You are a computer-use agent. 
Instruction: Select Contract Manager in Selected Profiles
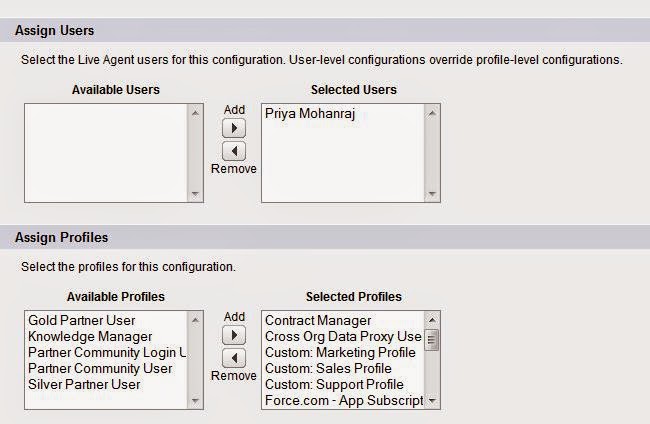pos(318,320)
